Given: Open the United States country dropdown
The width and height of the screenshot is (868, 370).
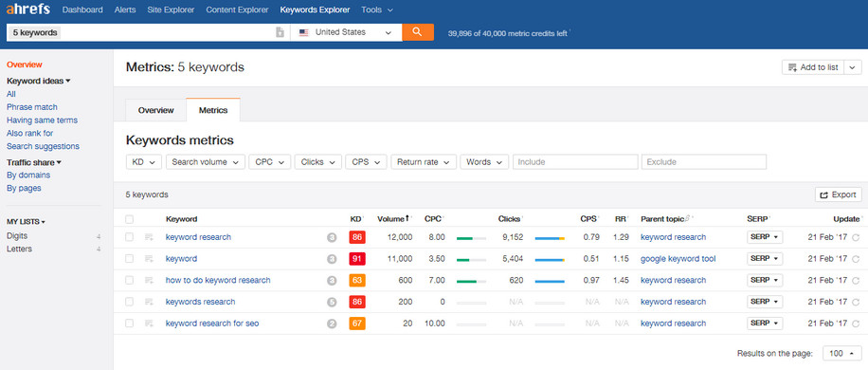Looking at the screenshot, I should 346,32.
